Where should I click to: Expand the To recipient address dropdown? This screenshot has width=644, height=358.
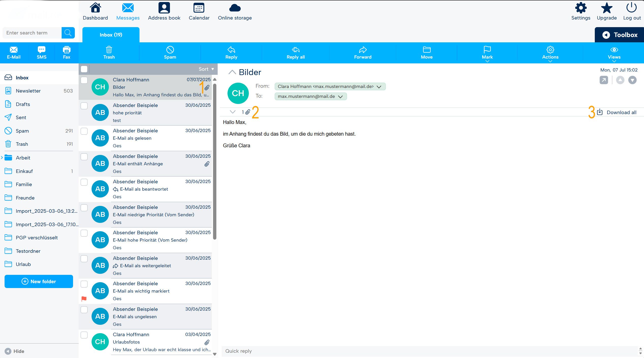tap(340, 97)
